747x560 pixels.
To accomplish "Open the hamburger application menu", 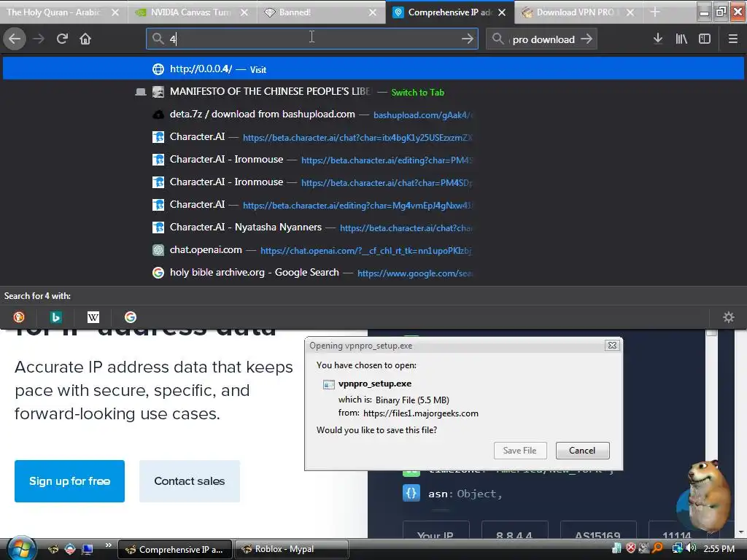I will point(733,39).
